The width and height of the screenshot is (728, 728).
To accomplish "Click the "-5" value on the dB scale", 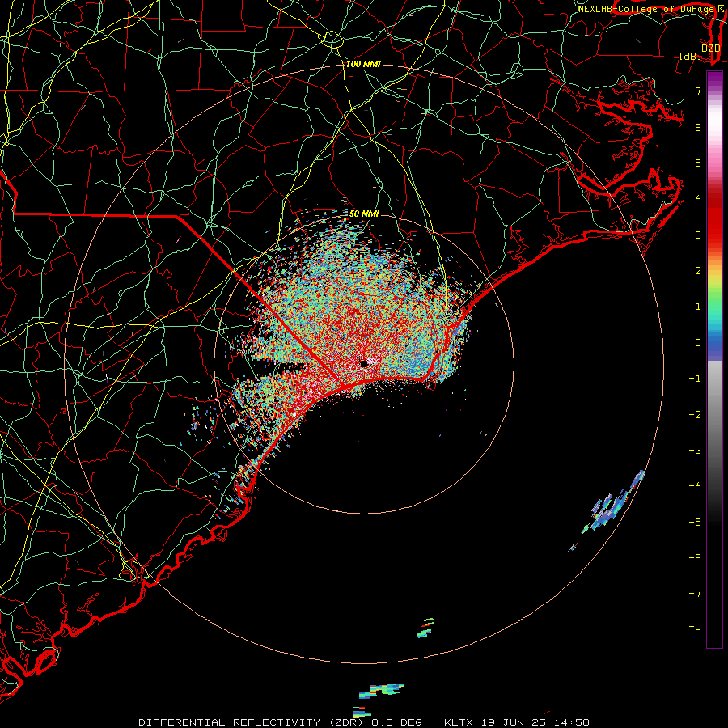I will pyautogui.click(x=695, y=523).
